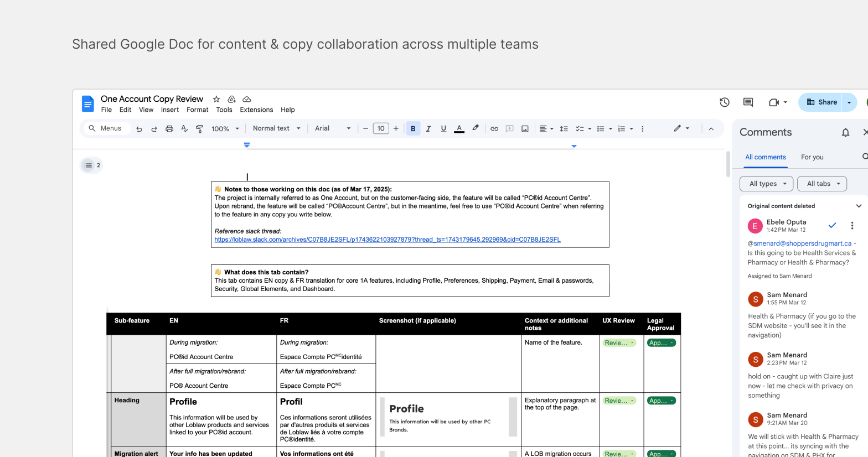
Task: Hide the menus with chevron up
Action: (711, 128)
